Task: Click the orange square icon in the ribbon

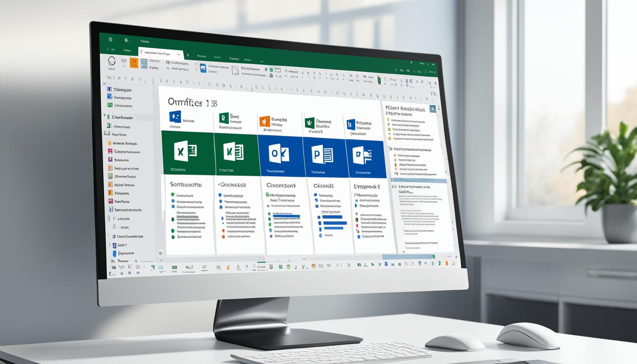Action: pyautogui.click(x=134, y=63)
